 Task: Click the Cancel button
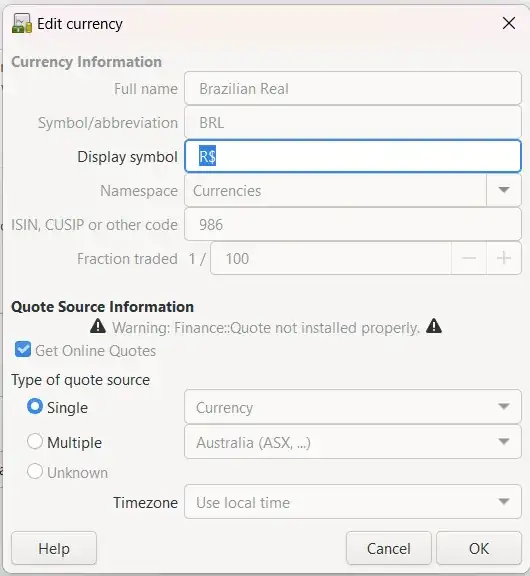point(389,548)
